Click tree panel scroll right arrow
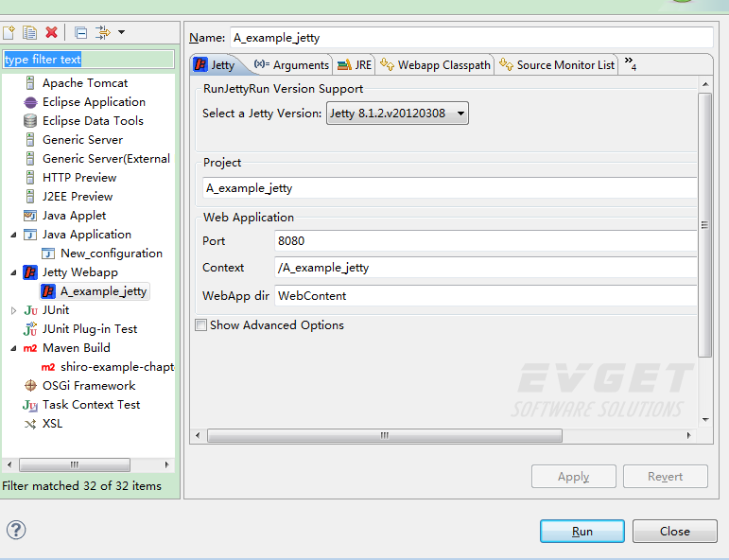Image resolution: width=729 pixels, height=560 pixels. click(x=166, y=464)
